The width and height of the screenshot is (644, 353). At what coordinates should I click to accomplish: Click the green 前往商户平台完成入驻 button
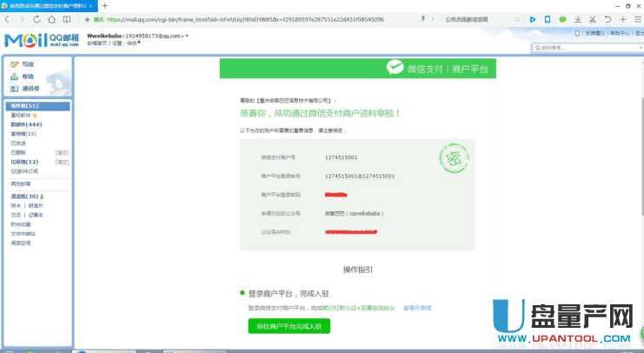pos(288,326)
